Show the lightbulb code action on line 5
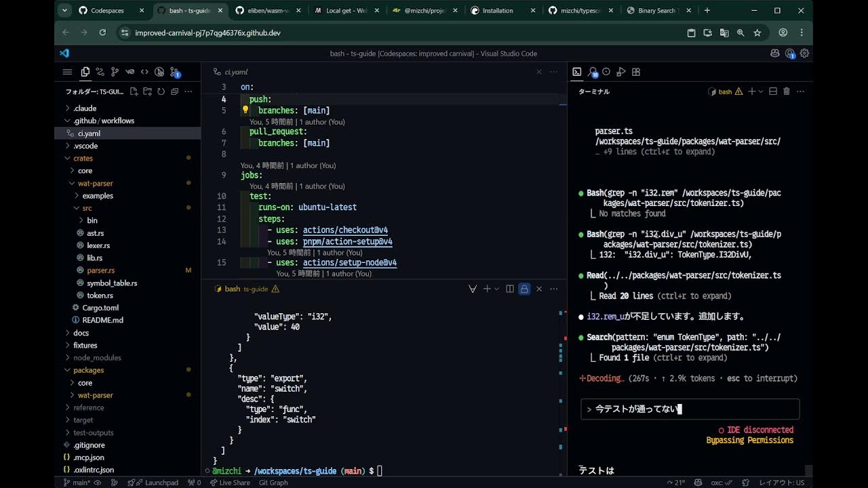Image resolution: width=868 pixels, height=488 pixels. [245, 110]
